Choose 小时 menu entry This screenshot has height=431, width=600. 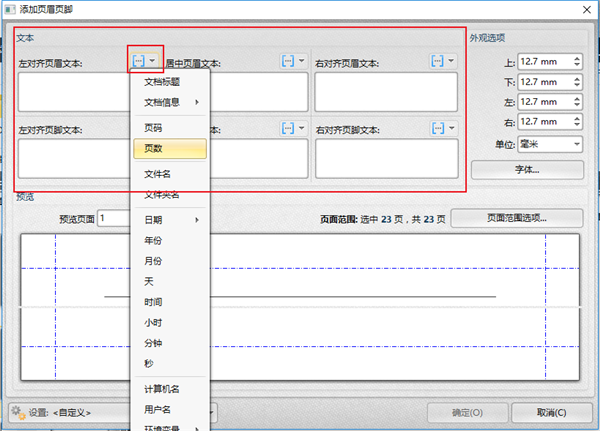[x=170, y=322]
